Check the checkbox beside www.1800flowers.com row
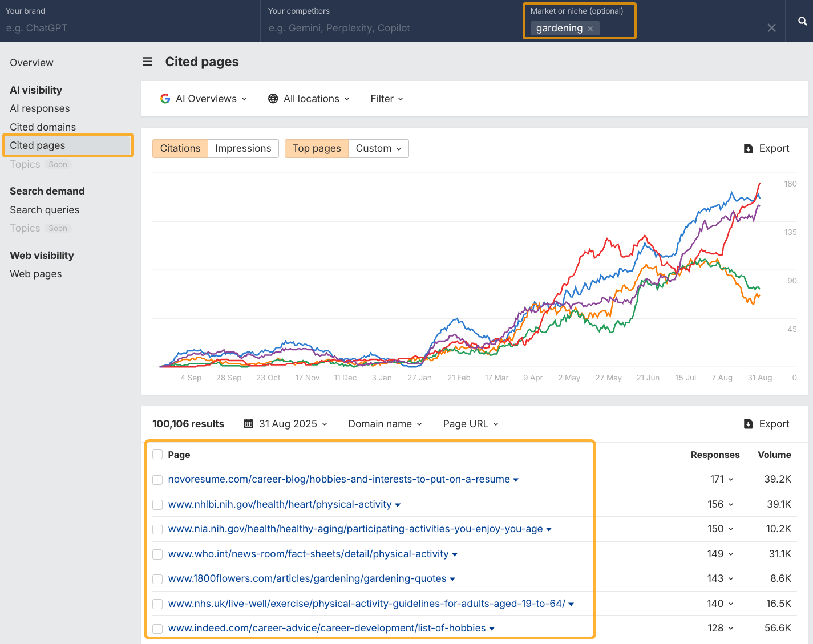The height and width of the screenshot is (644, 813). click(157, 579)
